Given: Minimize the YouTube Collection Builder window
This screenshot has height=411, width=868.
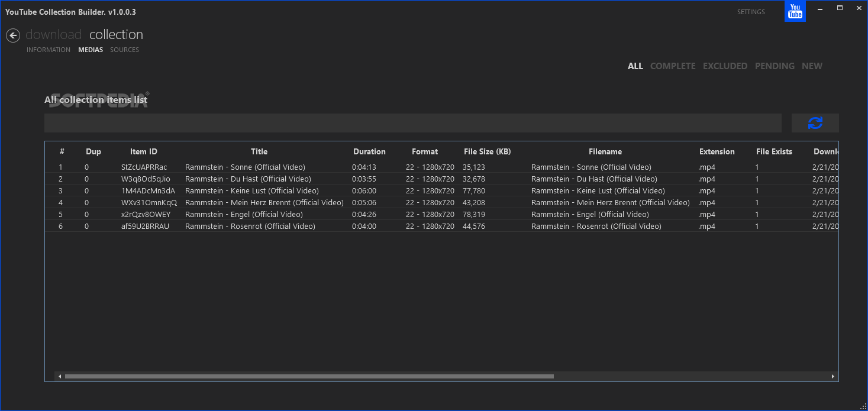Looking at the screenshot, I should pyautogui.click(x=820, y=8).
